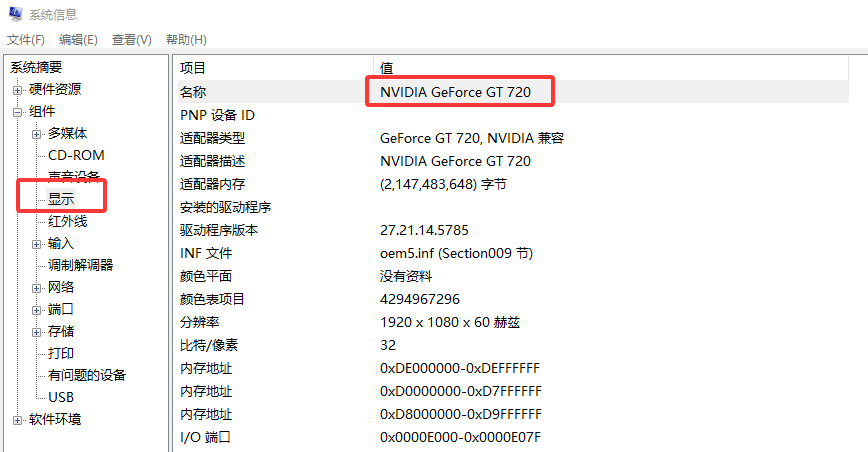Select the 有问题的设备 tree item
The image size is (868, 452).
87,375
